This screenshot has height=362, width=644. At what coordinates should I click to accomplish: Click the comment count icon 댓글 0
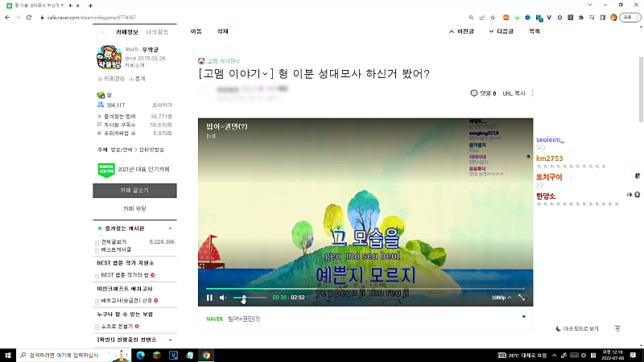pos(483,93)
